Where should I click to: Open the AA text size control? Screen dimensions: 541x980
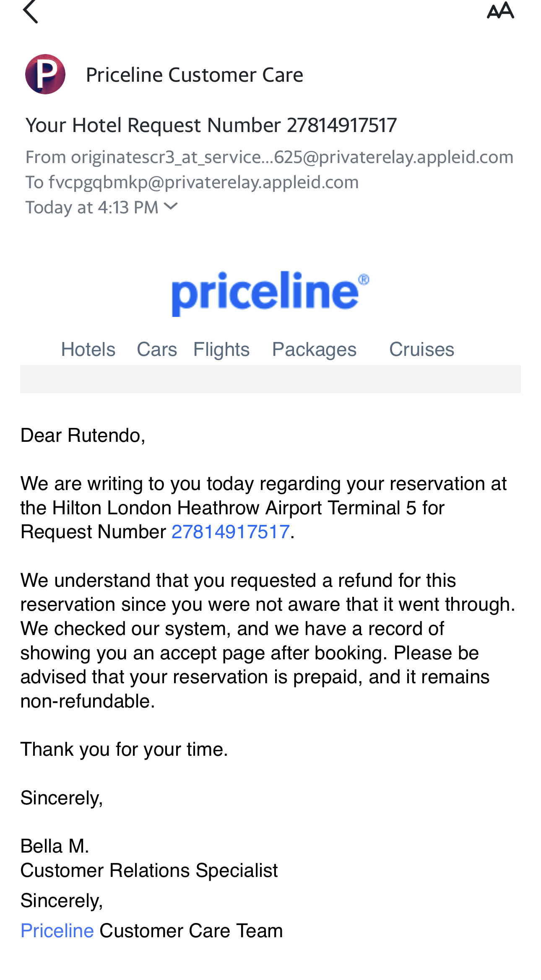[500, 10]
